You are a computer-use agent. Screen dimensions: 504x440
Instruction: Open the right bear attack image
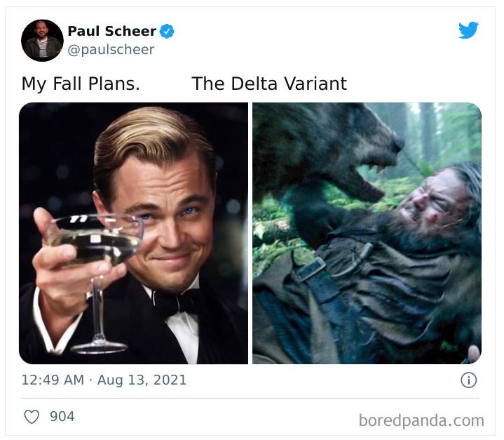pos(367,233)
